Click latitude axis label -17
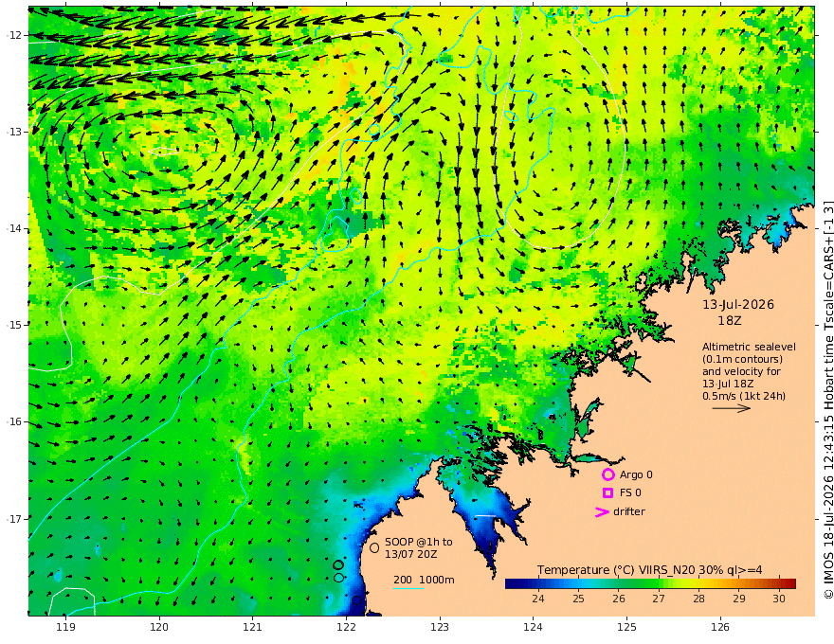The image size is (834, 644). coord(14,519)
